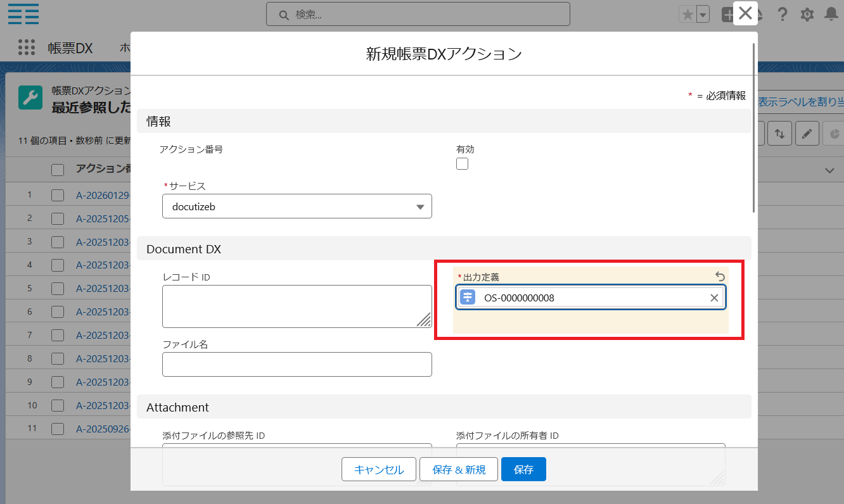The image size is (844, 504).
Task: Tick the select-all checkbox in list header
Action: (58, 169)
